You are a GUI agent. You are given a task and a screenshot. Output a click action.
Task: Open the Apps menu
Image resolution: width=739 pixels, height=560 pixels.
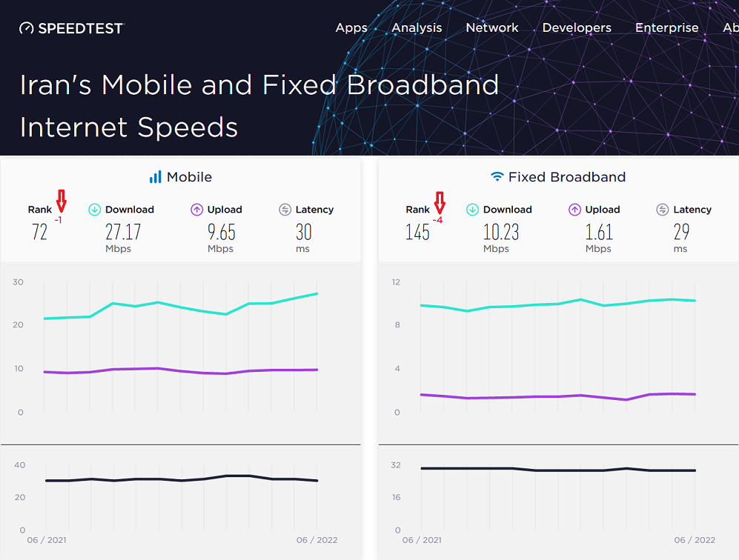tap(351, 27)
